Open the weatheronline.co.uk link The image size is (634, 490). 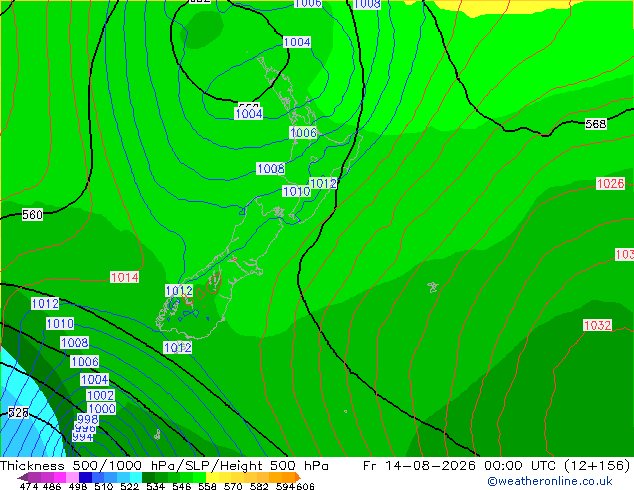(x=550, y=481)
